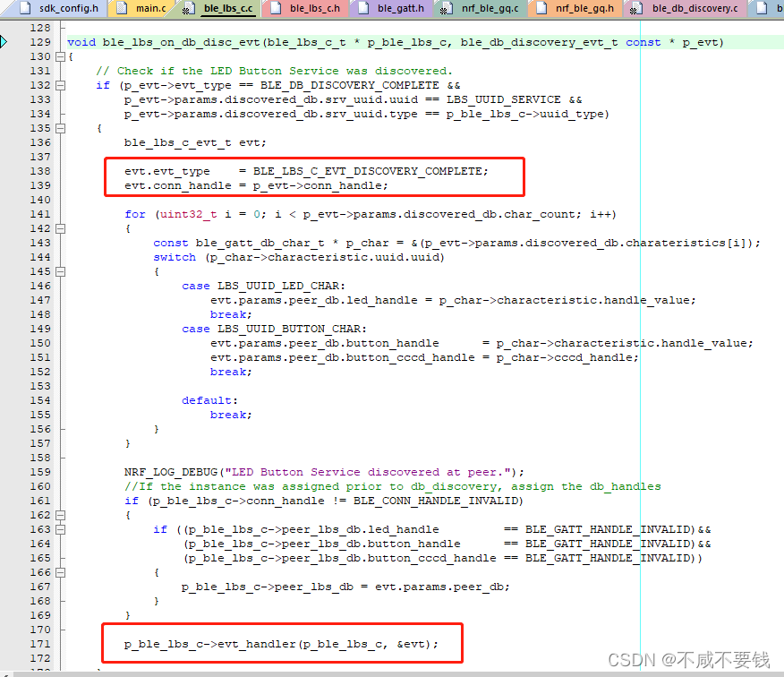
Task: Collapse the if-statement fold at line 132
Action: 59,84
